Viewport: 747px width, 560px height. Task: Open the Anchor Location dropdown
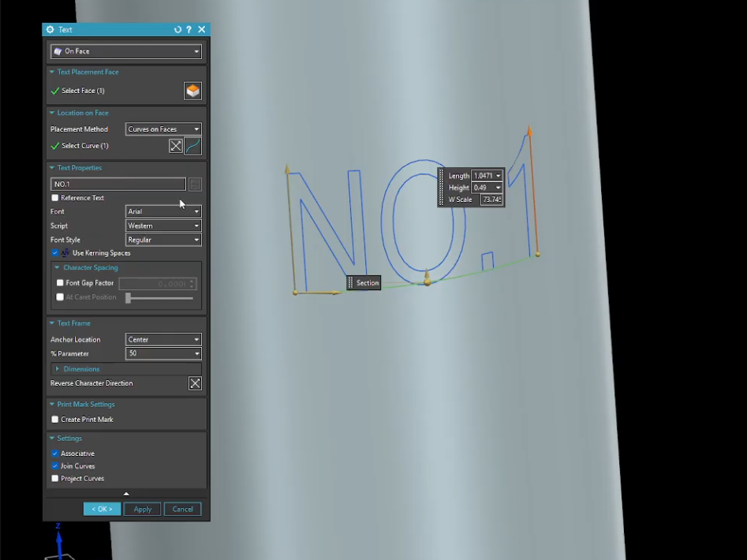163,339
